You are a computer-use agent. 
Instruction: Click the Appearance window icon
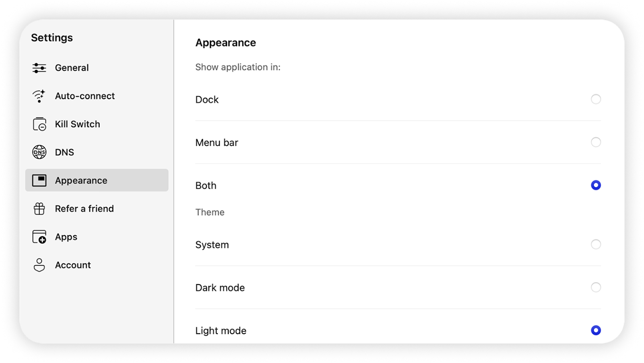pyautogui.click(x=39, y=181)
